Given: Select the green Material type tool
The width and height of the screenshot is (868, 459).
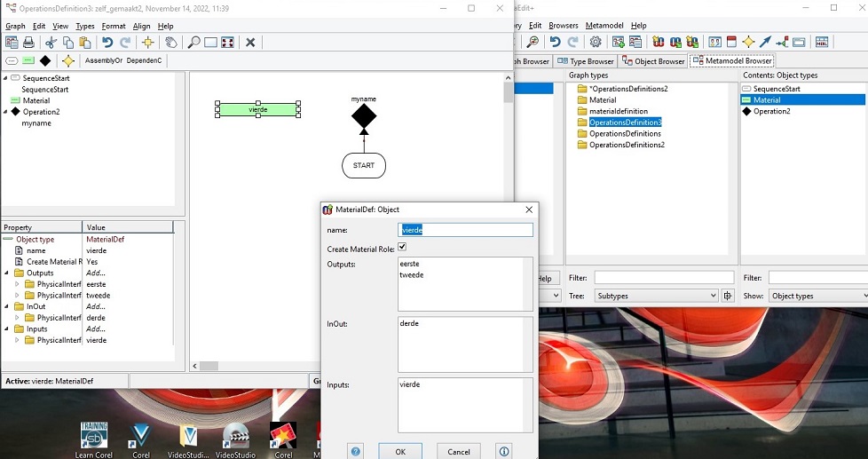Looking at the screenshot, I should (28, 61).
